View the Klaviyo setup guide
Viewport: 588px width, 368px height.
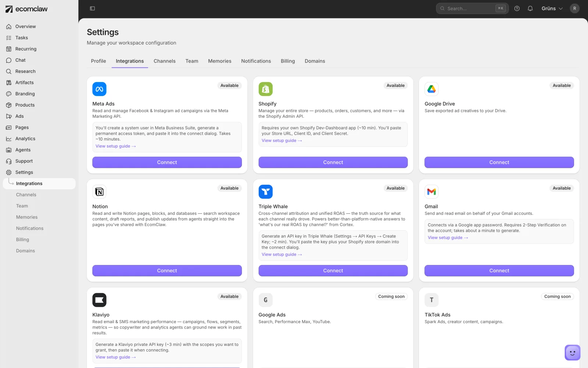[x=116, y=357]
